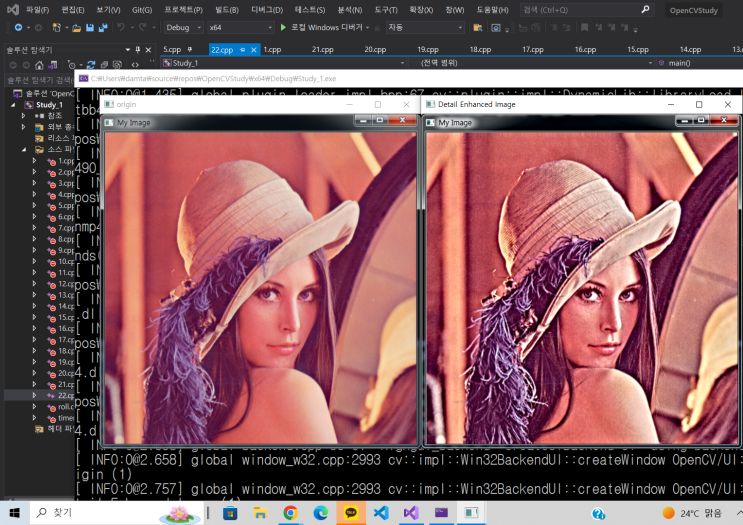Open the Debug configuration dropdown
743x525 pixels.
(184, 27)
